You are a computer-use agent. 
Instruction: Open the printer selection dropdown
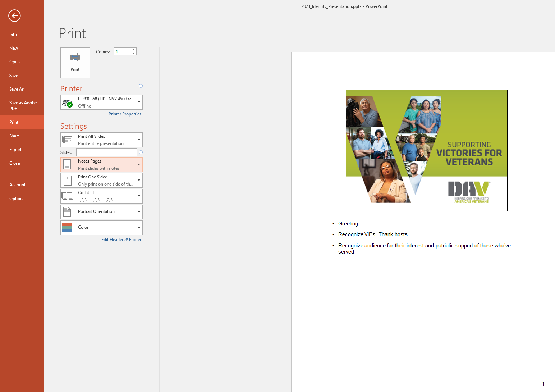click(x=139, y=102)
